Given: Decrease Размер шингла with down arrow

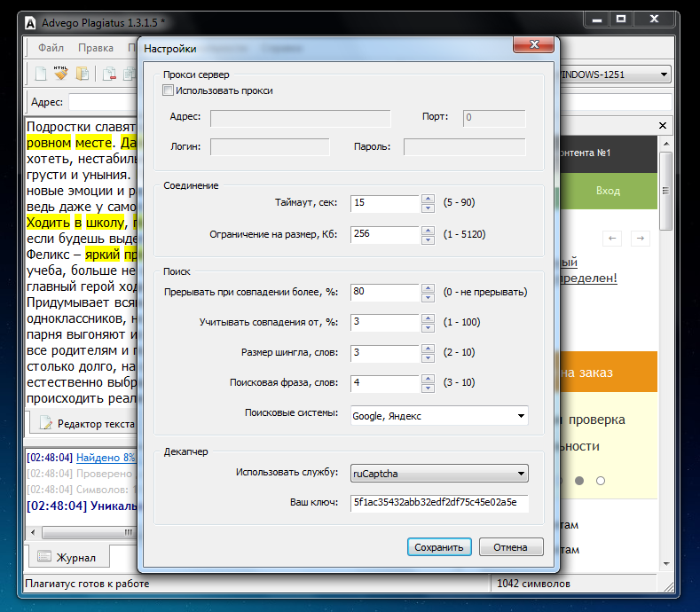Looking at the screenshot, I should (428, 357).
